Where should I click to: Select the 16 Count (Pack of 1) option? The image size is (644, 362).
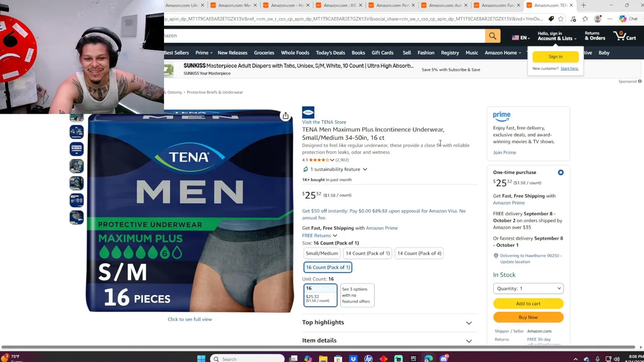click(328, 267)
